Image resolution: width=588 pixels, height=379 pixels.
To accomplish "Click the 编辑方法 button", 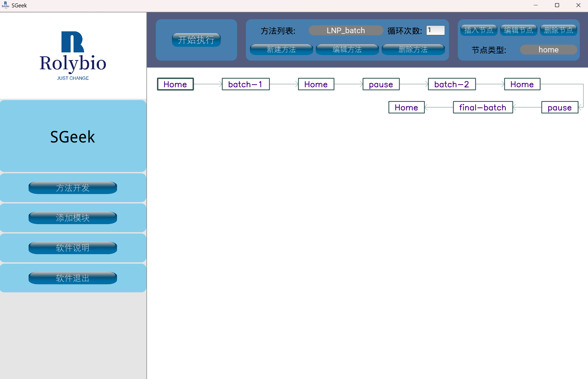I will tap(347, 49).
